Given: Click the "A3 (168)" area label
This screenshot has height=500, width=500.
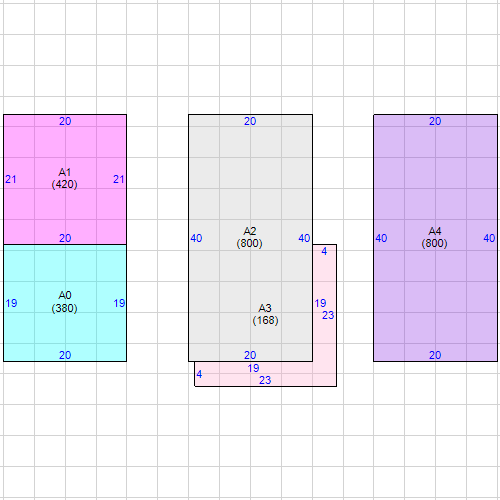Looking at the screenshot, I should 265,314.
